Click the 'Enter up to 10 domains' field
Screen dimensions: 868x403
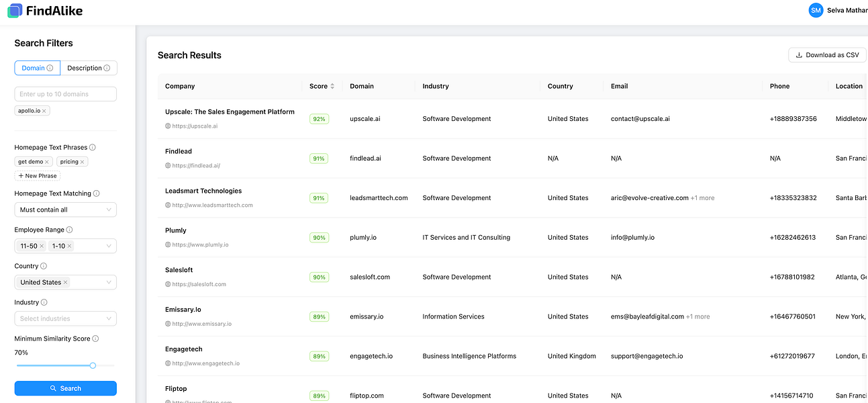pos(66,94)
